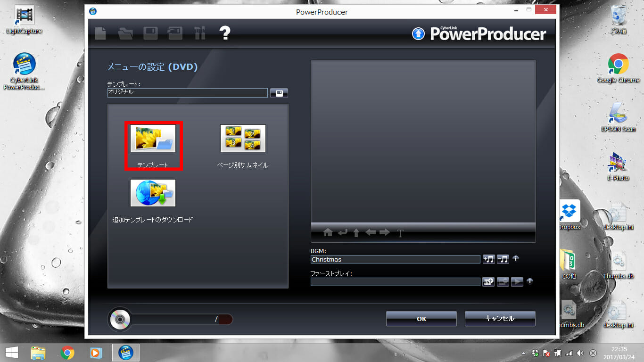Viewport: 644px width, 362px height.
Task: Confirm menu settings with OK
Action: [421, 319]
